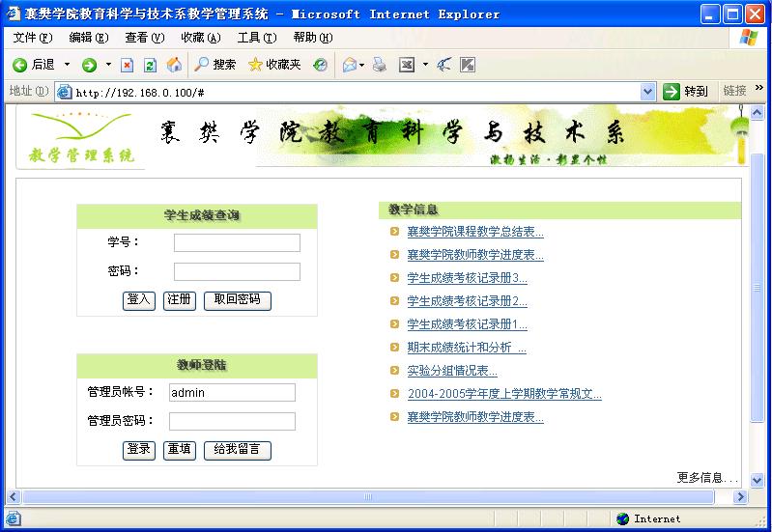
Task: Click the horizontal scrollbar at page bottom
Action: tap(367, 496)
